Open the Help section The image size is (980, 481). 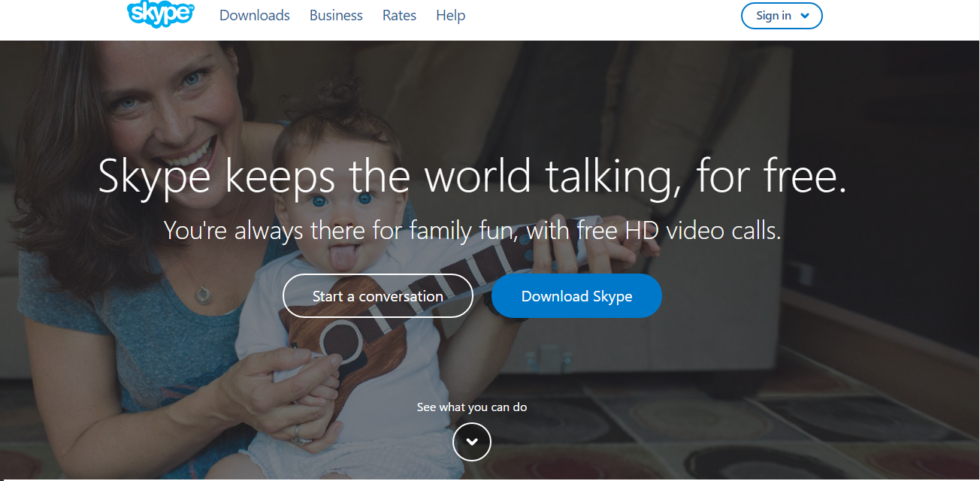pos(451,15)
